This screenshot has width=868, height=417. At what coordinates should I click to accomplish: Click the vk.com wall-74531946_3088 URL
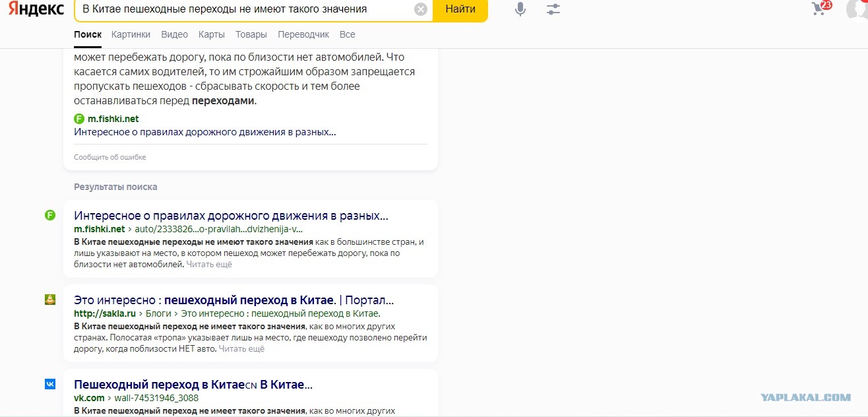[x=137, y=398]
